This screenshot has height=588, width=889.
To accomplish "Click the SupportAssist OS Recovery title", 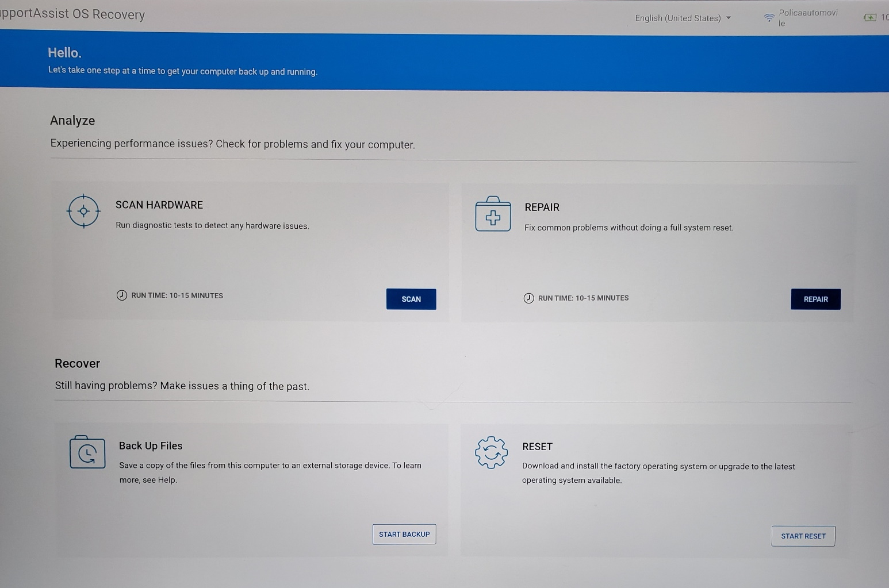I will (72, 14).
